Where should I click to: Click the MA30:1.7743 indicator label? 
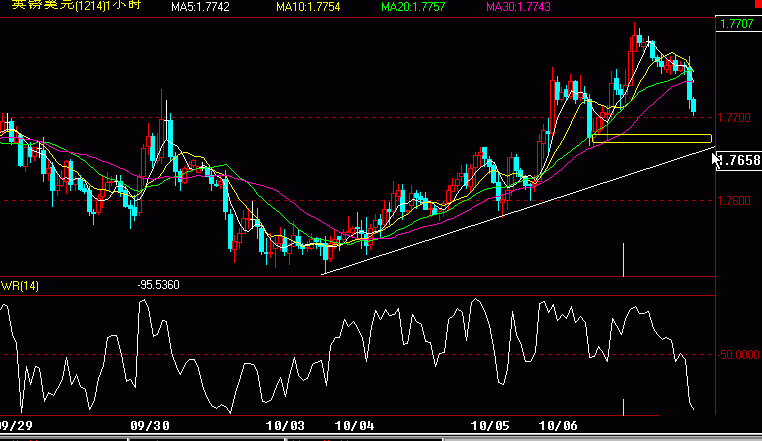click(x=518, y=7)
